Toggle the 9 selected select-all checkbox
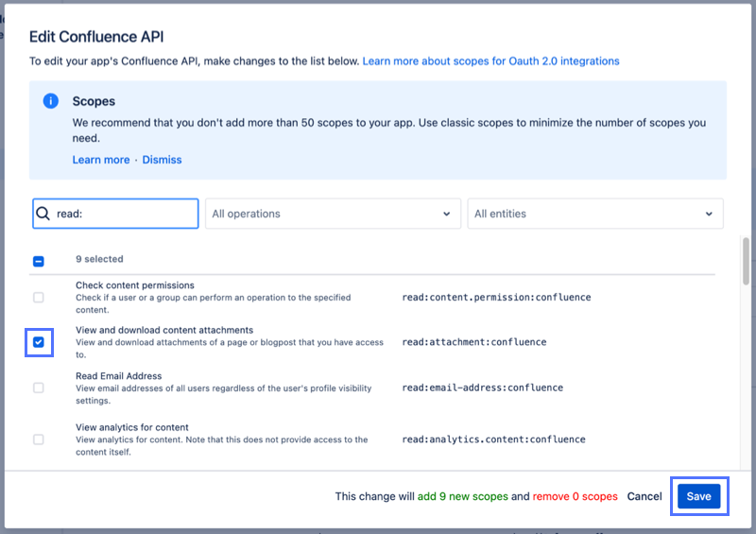The width and height of the screenshot is (756, 534). pos(39,261)
